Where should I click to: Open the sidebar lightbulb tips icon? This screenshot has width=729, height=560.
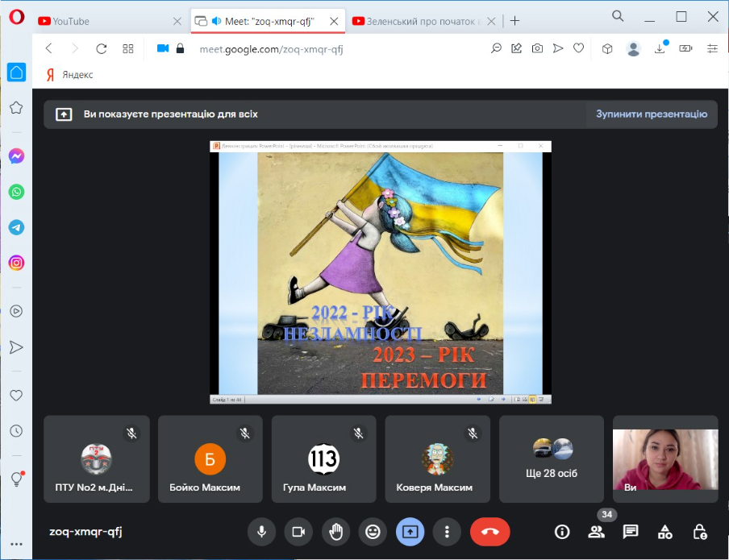click(x=17, y=479)
